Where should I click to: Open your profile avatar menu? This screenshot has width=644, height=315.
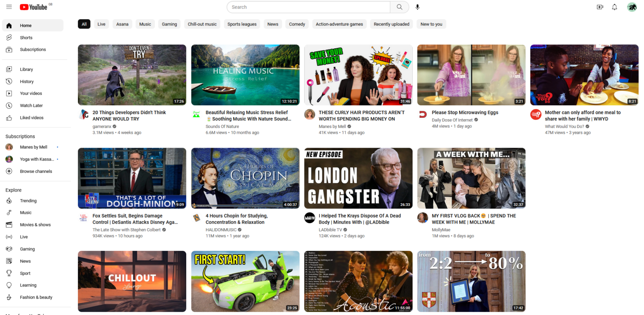tap(632, 7)
